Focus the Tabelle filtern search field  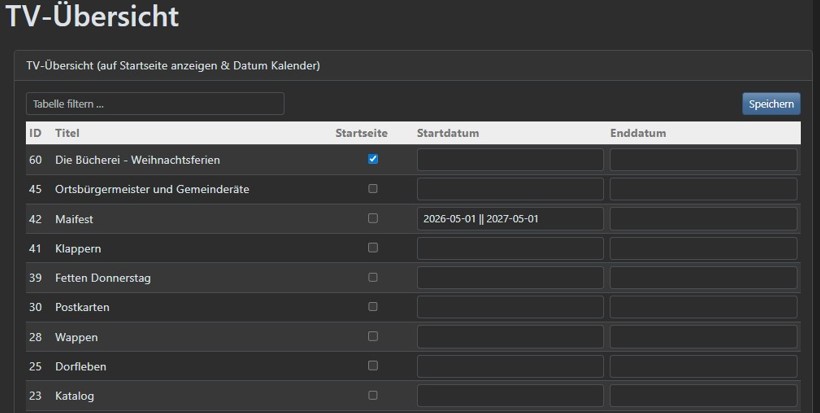[155, 104]
